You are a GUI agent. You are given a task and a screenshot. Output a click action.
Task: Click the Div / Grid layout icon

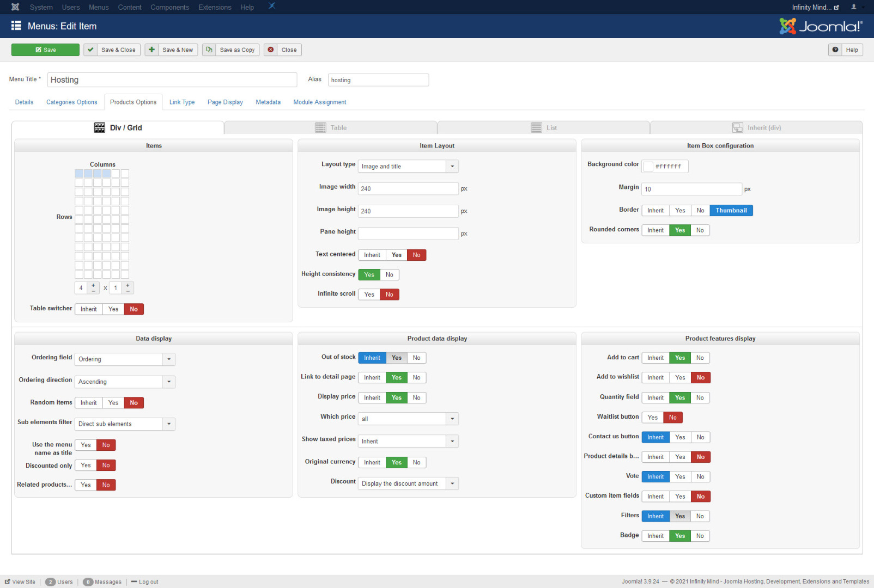100,128
